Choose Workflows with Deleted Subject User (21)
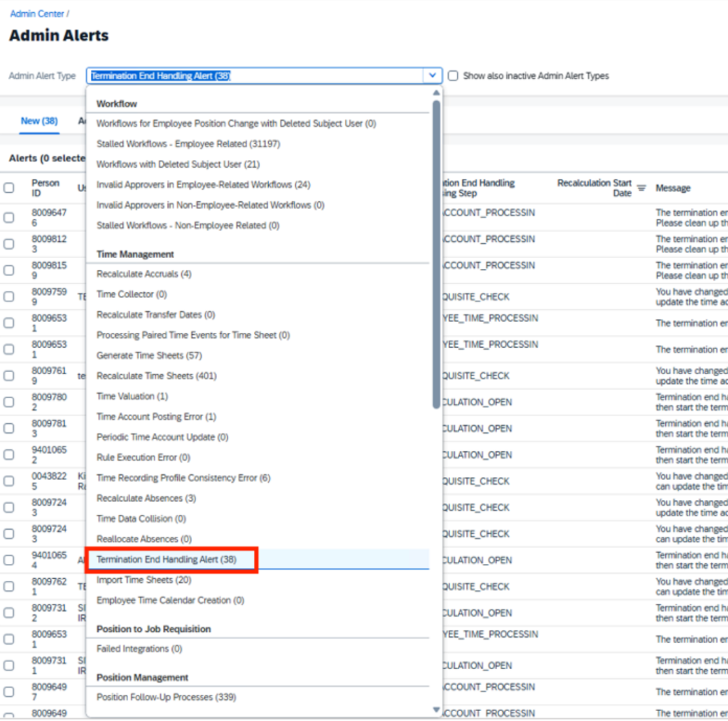 (257, 164)
